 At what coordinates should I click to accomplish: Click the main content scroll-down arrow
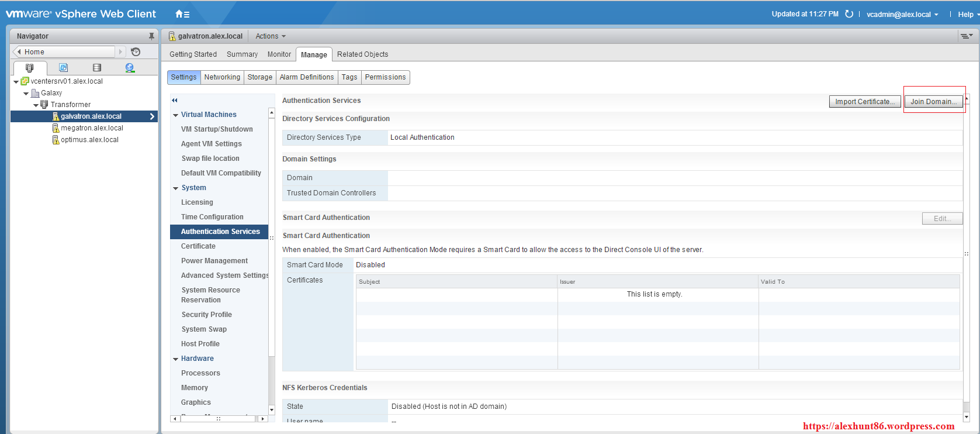click(967, 417)
